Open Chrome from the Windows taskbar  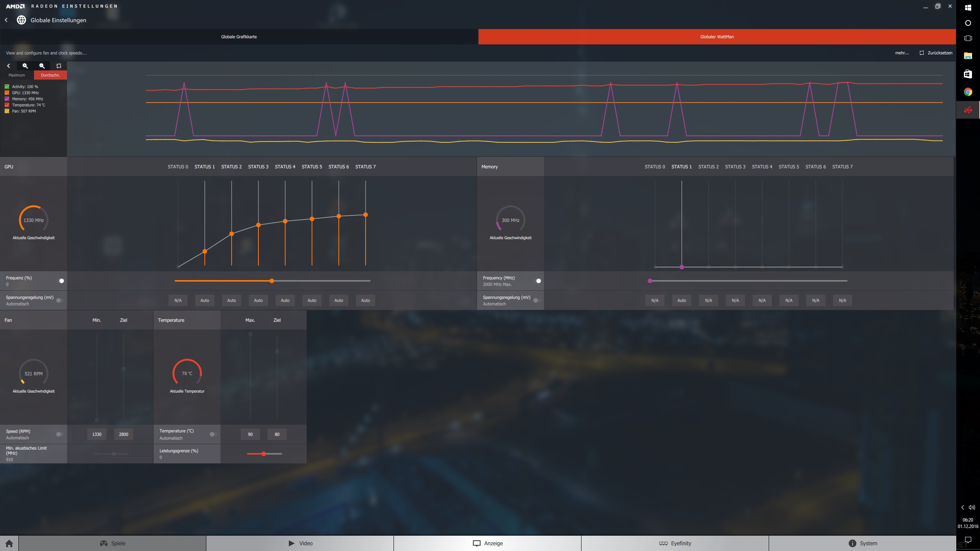968,92
